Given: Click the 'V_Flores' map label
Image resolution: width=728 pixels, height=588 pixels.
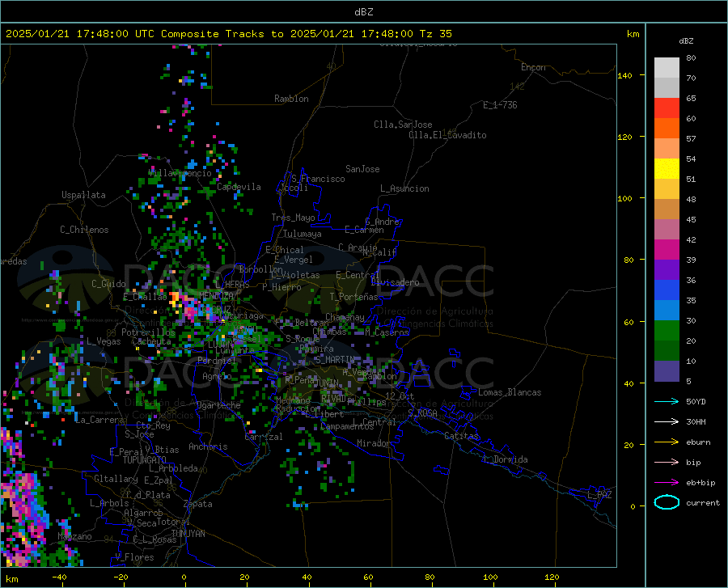Looking at the screenshot, I should (134, 557).
